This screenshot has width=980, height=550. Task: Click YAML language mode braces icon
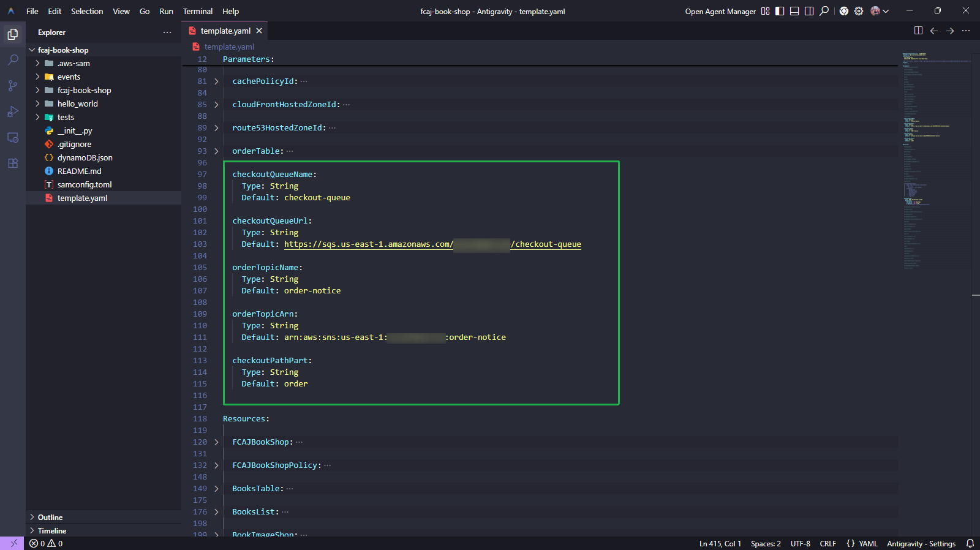tap(851, 543)
